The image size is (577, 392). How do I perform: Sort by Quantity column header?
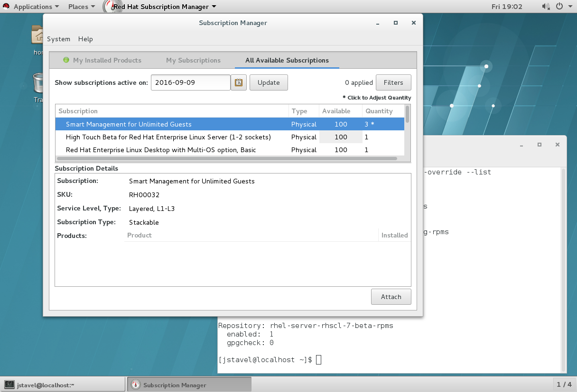[x=383, y=111]
